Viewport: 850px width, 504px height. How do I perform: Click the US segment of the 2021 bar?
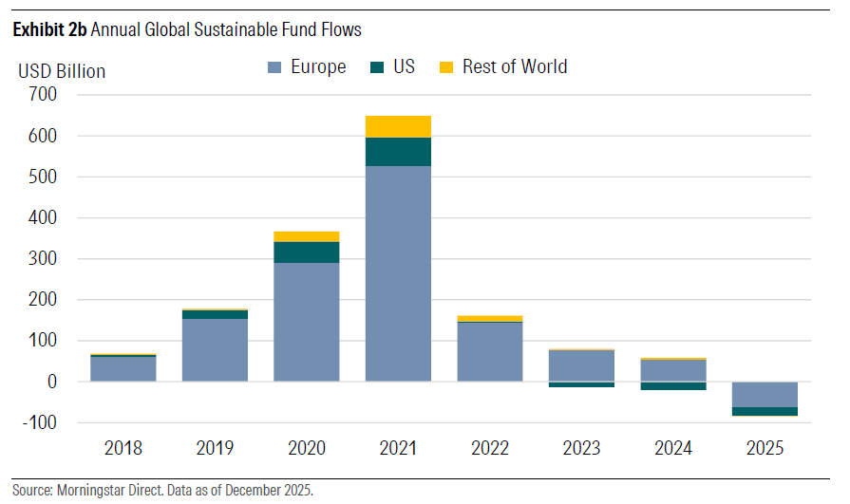(x=398, y=152)
